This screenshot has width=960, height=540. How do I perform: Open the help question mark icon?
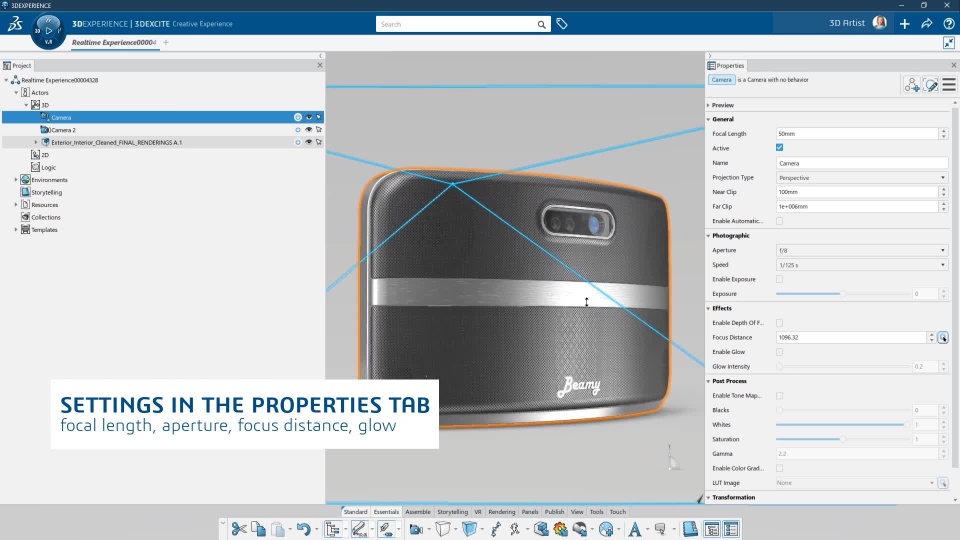[x=948, y=23]
